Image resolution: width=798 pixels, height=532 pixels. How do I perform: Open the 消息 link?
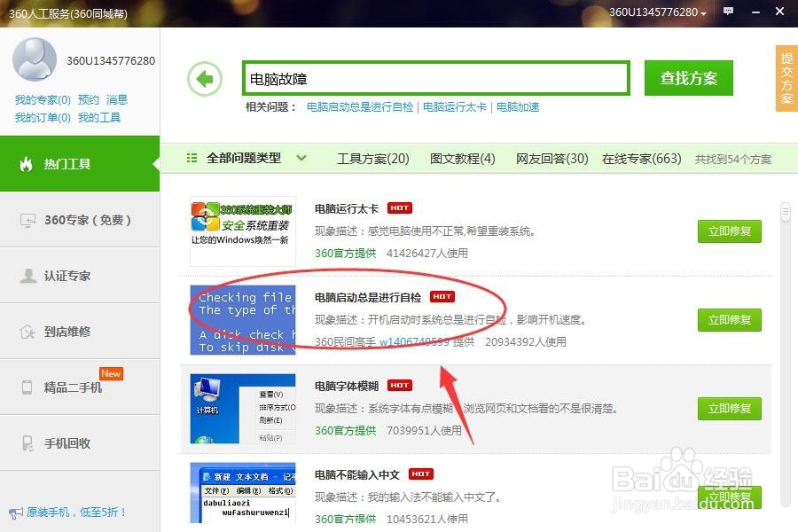click(x=117, y=100)
